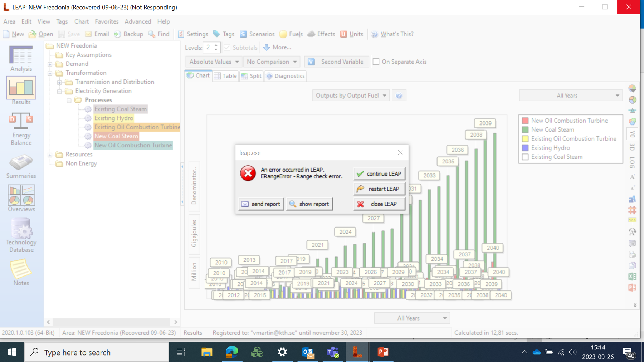Toggle Existing Coal Steam legend checkbox
Viewport: 644px width, 362px height.
click(x=525, y=157)
